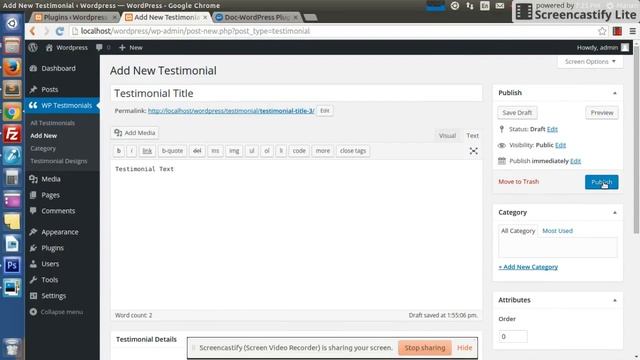Click the comments bubble icon in admin bar

click(x=99, y=47)
